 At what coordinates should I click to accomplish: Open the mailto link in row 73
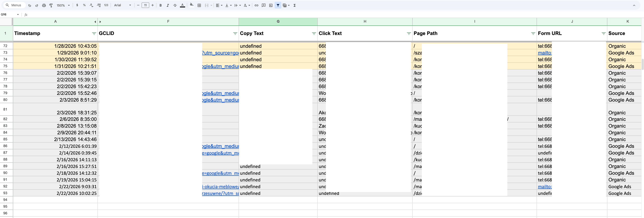[x=545, y=53]
